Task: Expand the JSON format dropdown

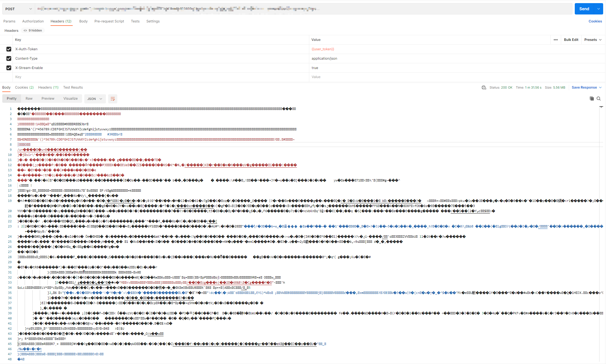Action: [95, 99]
